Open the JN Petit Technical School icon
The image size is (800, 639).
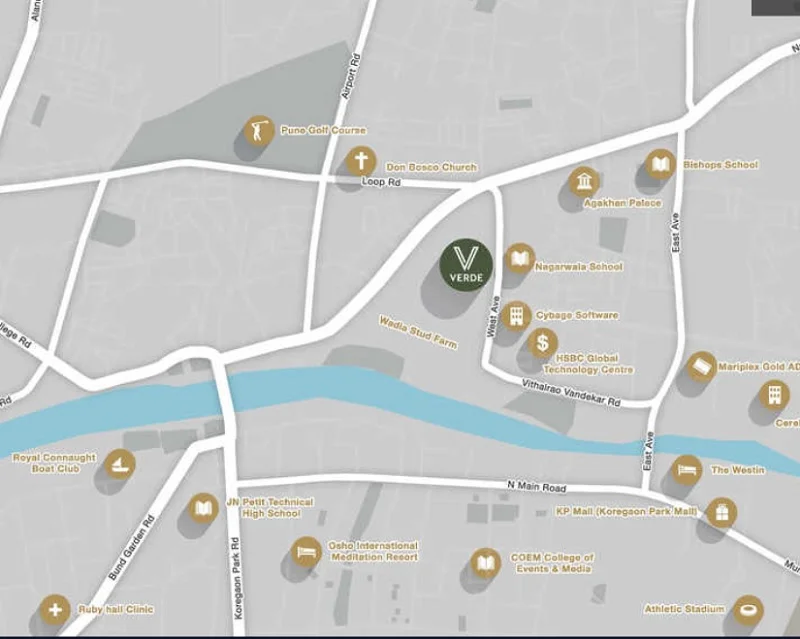coord(204,509)
